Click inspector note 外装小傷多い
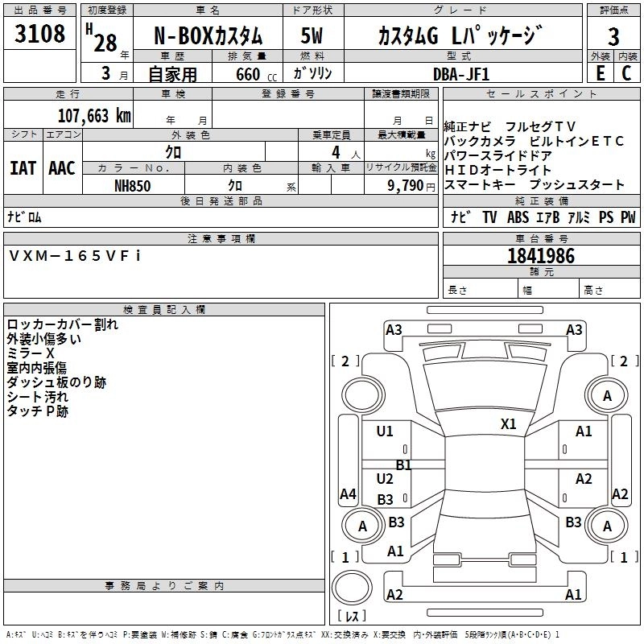The height and width of the screenshot is (644, 644). [x=43, y=339]
